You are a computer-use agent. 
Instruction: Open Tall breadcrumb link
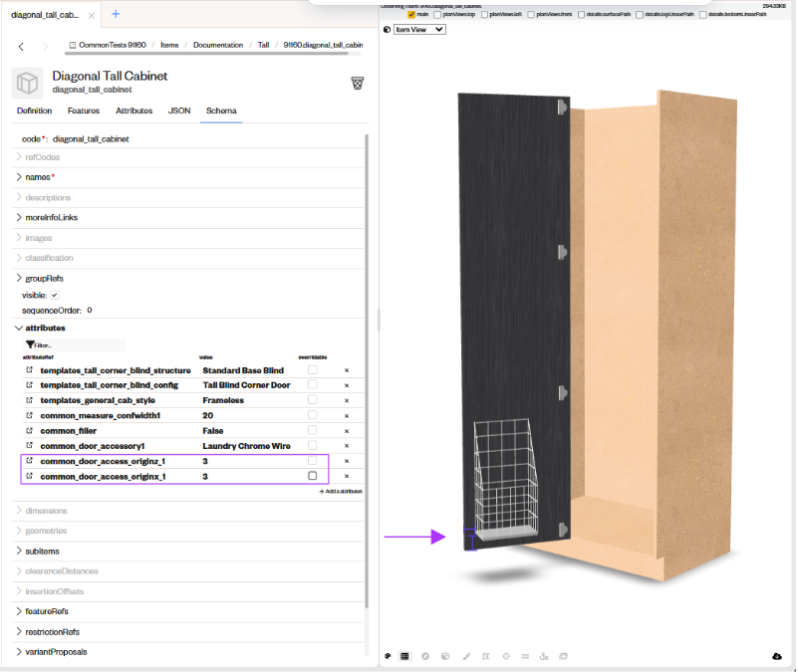click(263, 45)
